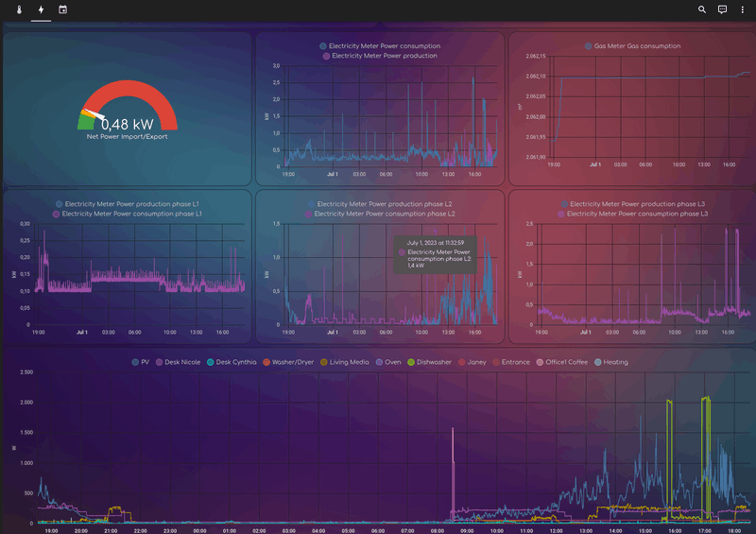Click the Net Power Import/Export gauge
This screenshot has width=756, height=534.
click(x=128, y=110)
